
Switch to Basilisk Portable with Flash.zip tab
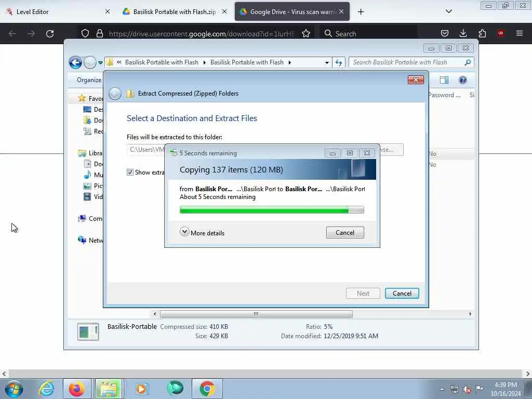coord(175,12)
